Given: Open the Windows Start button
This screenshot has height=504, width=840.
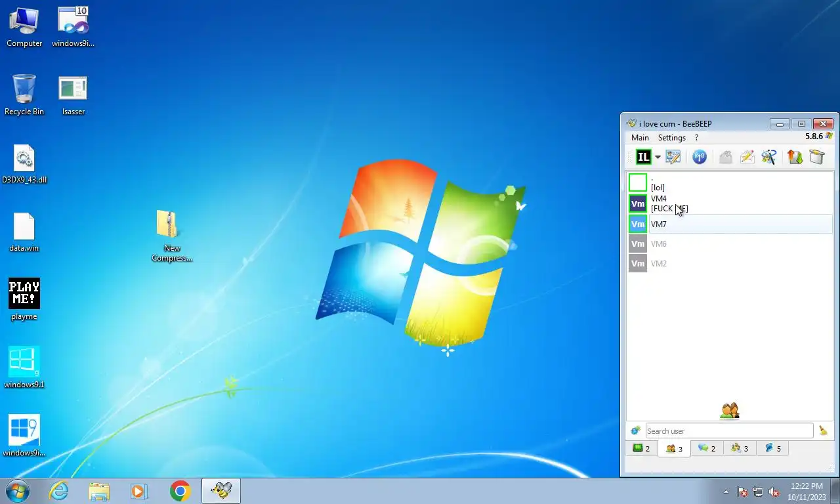Looking at the screenshot, I should click(18, 491).
